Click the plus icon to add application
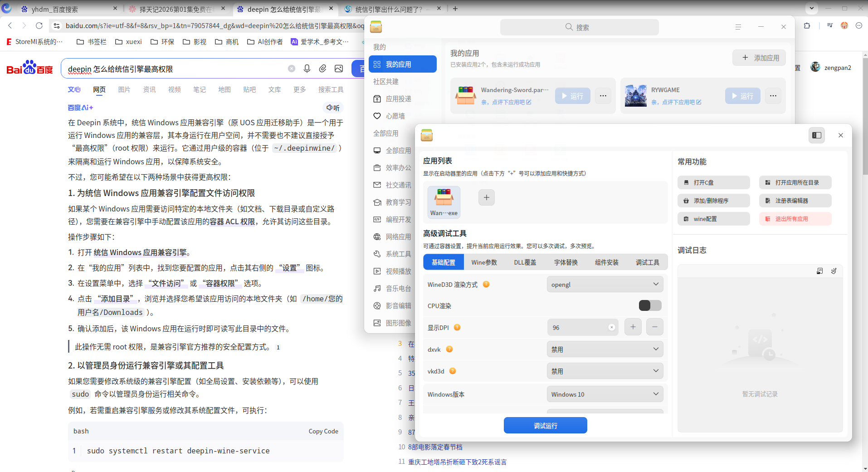 (x=486, y=197)
